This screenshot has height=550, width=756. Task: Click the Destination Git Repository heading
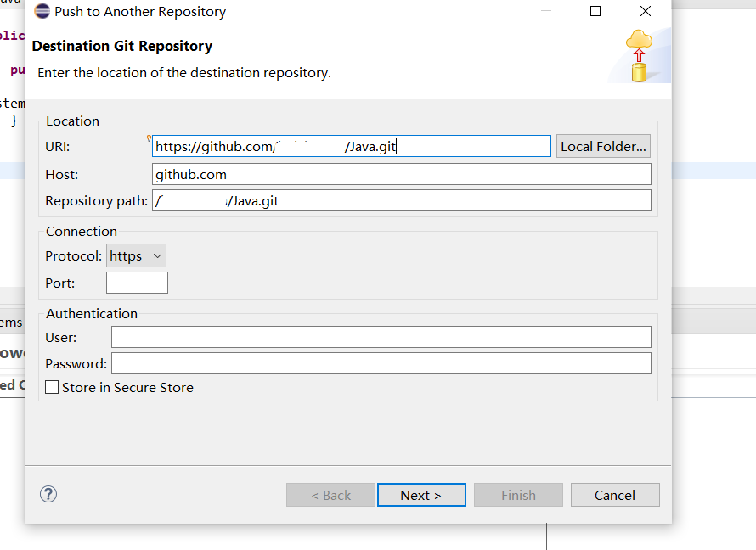click(x=122, y=46)
